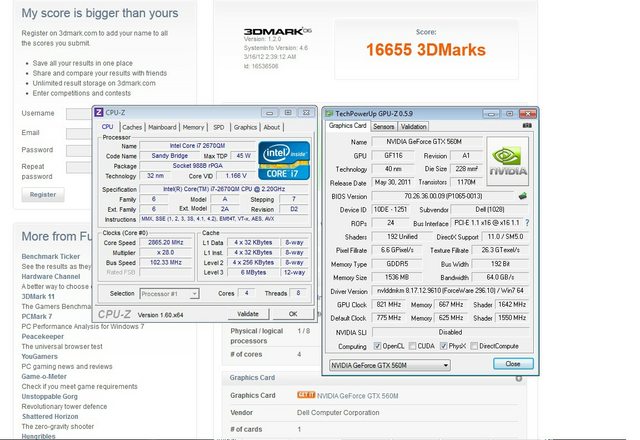640x440 pixels.
Task: Click the 3DMark06 logo
Action: tap(278, 31)
